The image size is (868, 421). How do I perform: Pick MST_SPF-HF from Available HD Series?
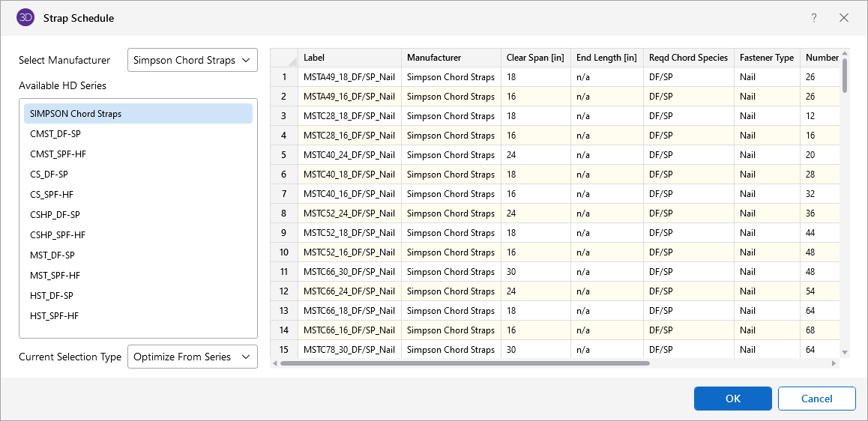pyautogui.click(x=55, y=276)
